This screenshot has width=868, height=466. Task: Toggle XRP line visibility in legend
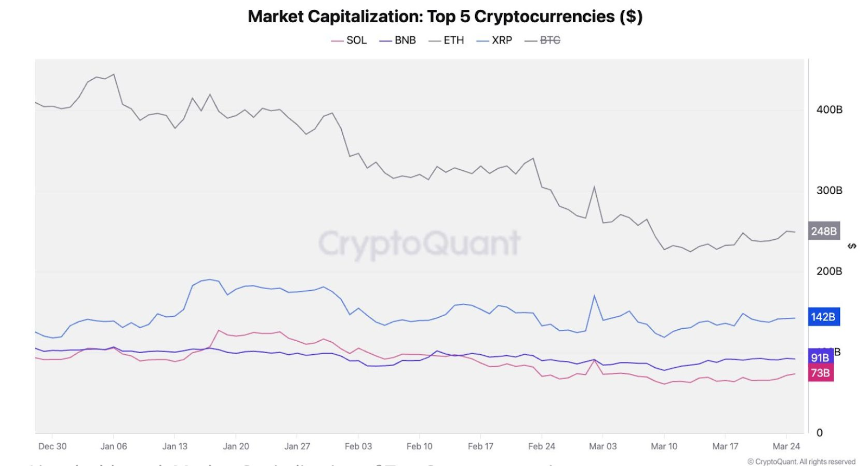point(495,40)
